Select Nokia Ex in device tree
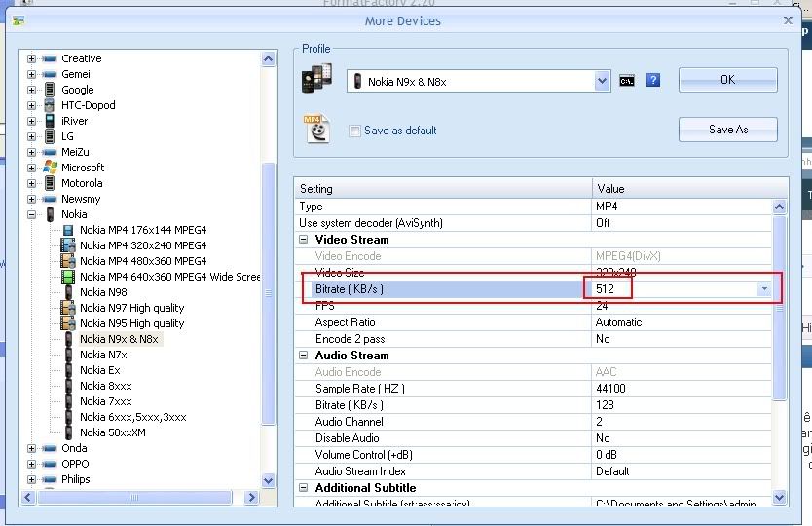Image resolution: width=812 pixels, height=526 pixels. point(99,370)
